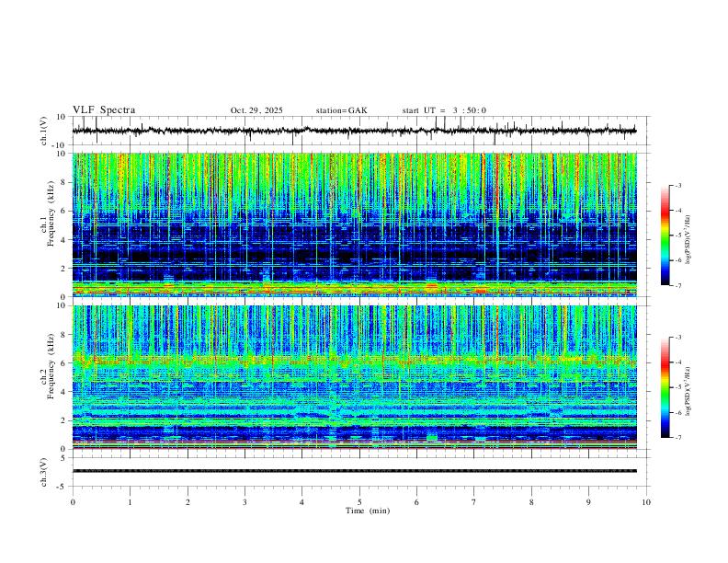Click the "-3" label on ch.1 color bar
Viewport: 728px width, 563px height.
[x=677, y=185]
